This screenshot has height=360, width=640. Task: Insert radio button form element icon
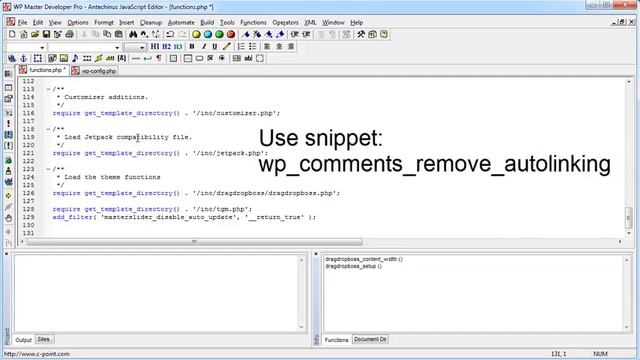[x=222, y=58]
